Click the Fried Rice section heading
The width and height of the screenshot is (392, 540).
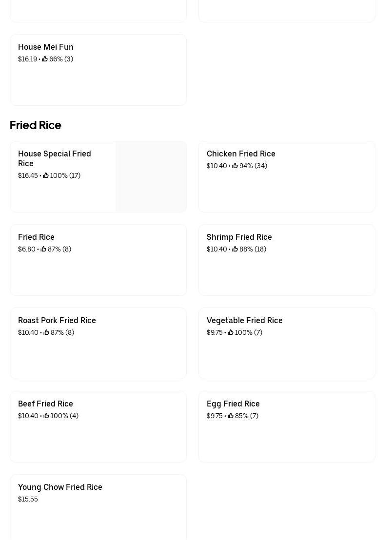coord(35,125)
